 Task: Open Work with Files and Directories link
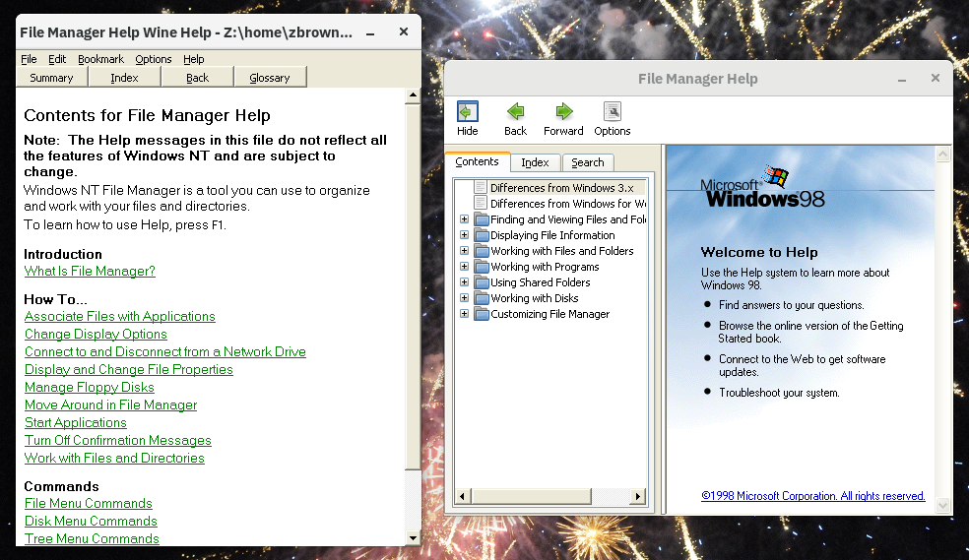click(114, 458)
